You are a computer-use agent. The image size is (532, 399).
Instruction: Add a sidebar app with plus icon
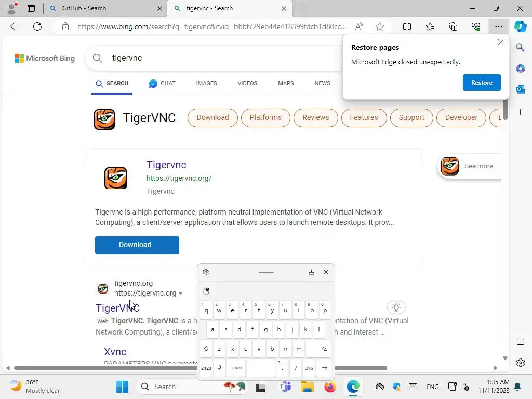pyautogui.click(x=520, y=112)
